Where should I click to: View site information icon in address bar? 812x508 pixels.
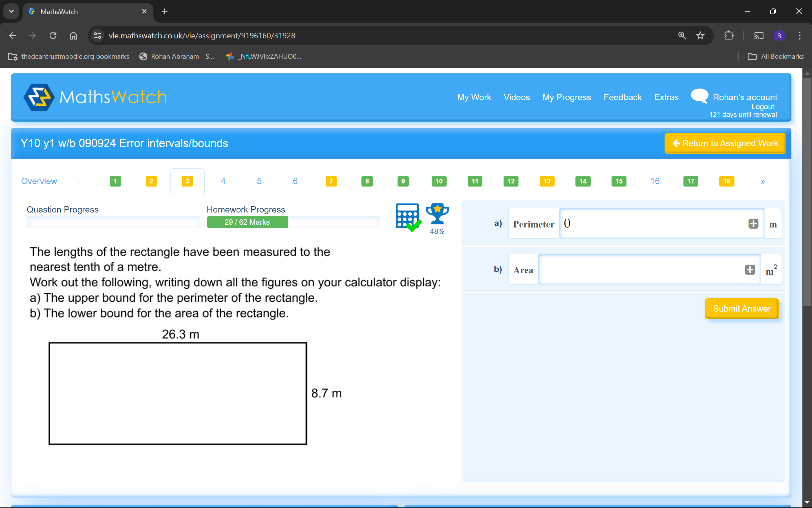98,36
